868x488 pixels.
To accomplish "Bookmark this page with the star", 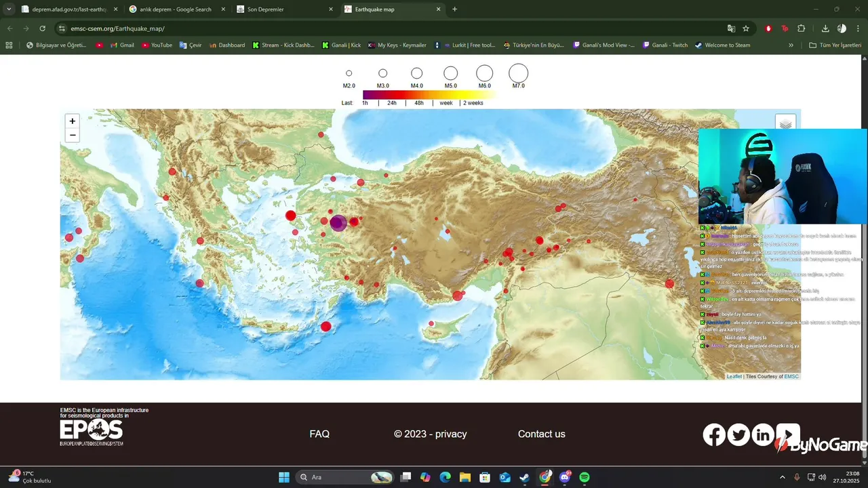I will click(746, 28).
